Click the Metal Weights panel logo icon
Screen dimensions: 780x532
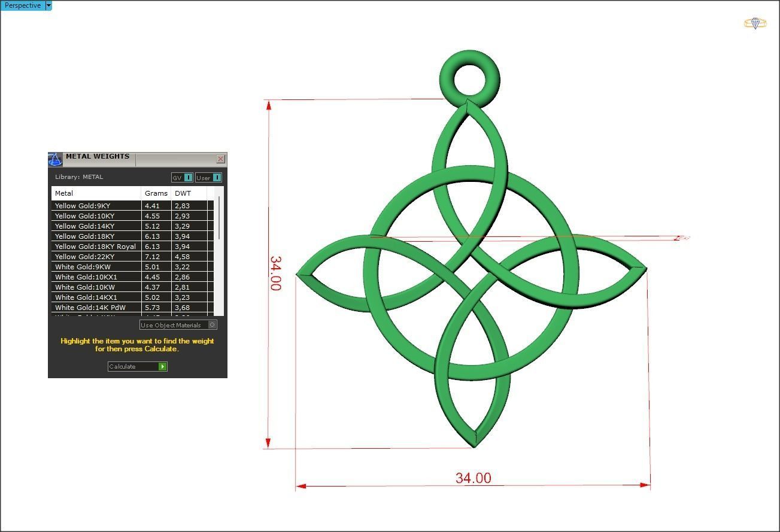[x=55, y=159]
